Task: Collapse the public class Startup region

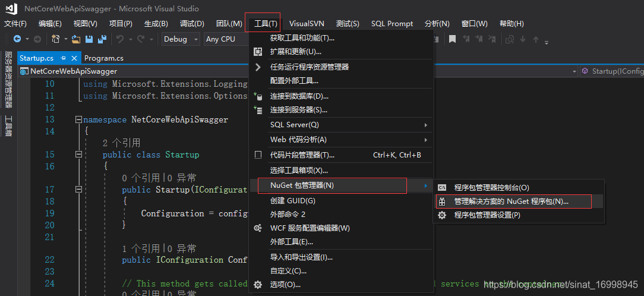Action: (78, 155)
